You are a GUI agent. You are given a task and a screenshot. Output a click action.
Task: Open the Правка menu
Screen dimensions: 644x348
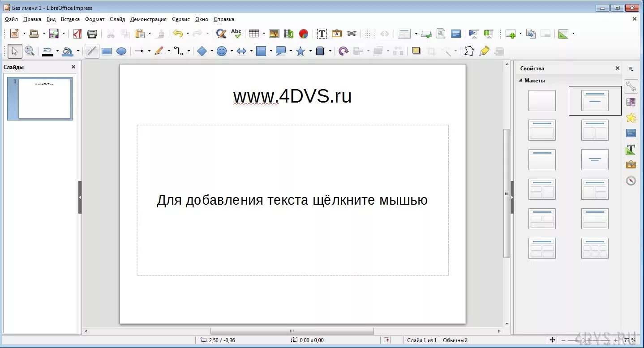pos(32,19)
